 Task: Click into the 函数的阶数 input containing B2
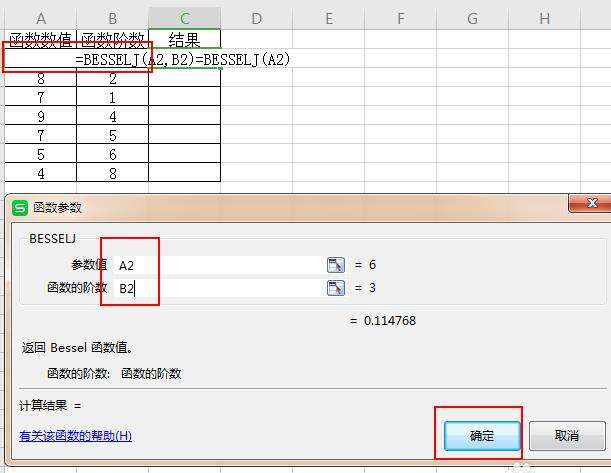coord(219,288)
